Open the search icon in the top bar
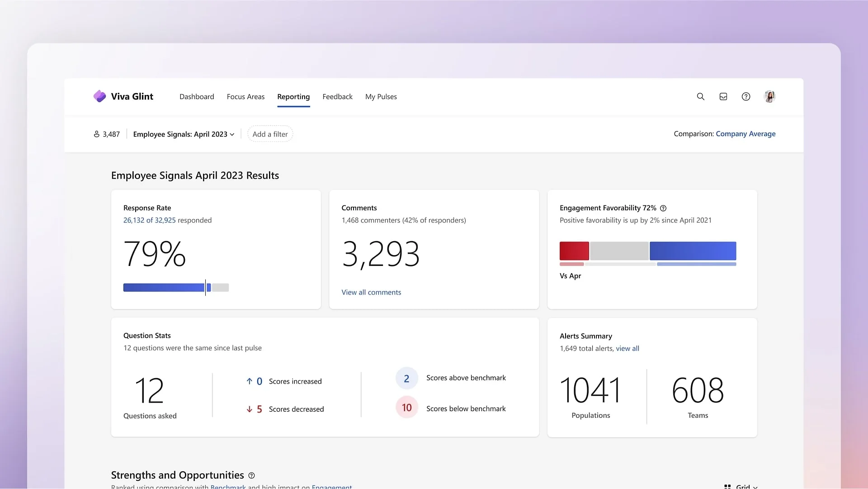 (x=700, y=96)
